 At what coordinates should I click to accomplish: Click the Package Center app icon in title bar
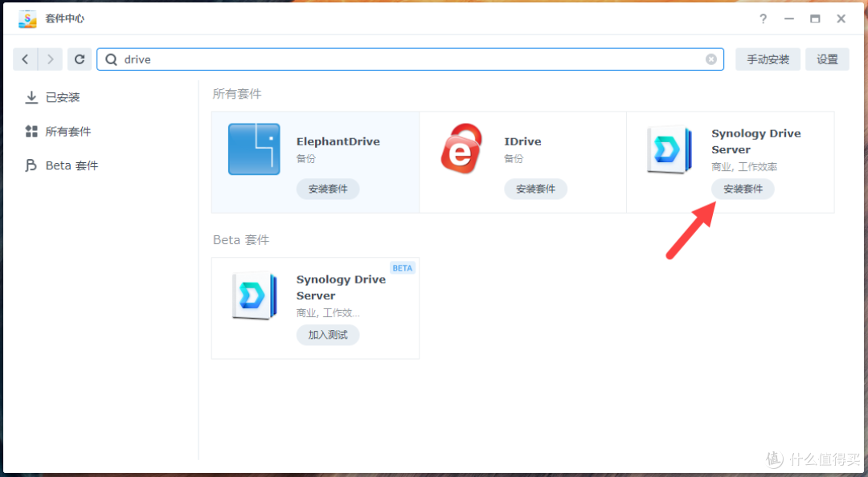[x=27, y=18]
